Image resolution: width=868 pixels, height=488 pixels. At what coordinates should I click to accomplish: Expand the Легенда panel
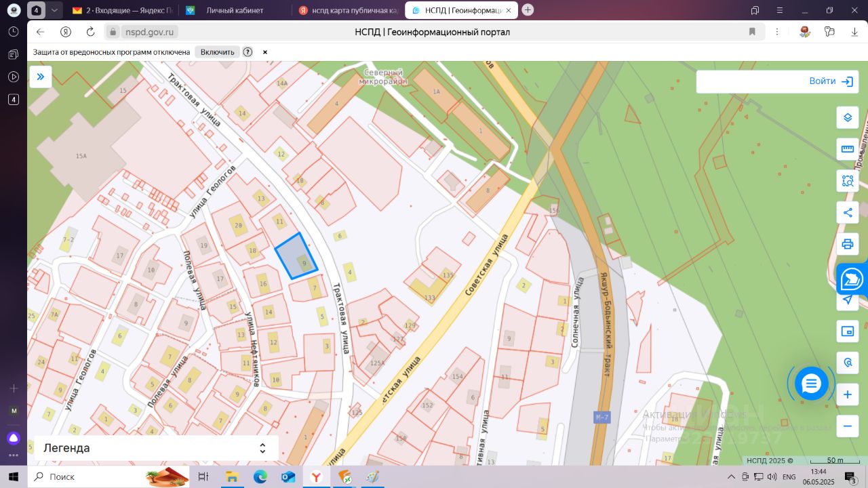click(262, 448)
